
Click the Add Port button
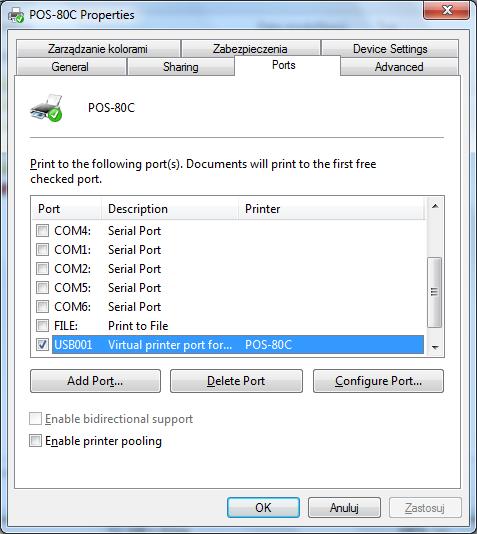[95, 381]
